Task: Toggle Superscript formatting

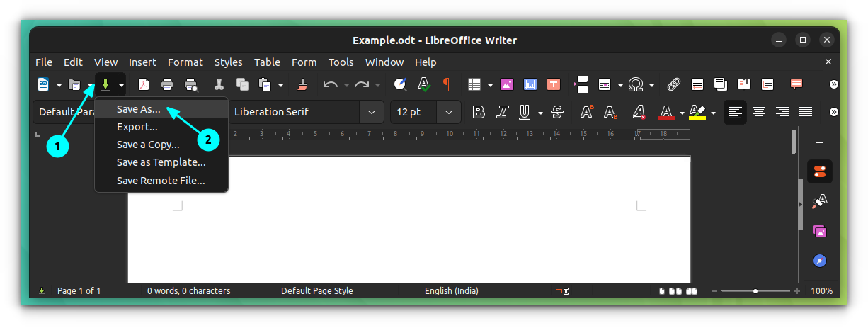Action: pos(587,112)
